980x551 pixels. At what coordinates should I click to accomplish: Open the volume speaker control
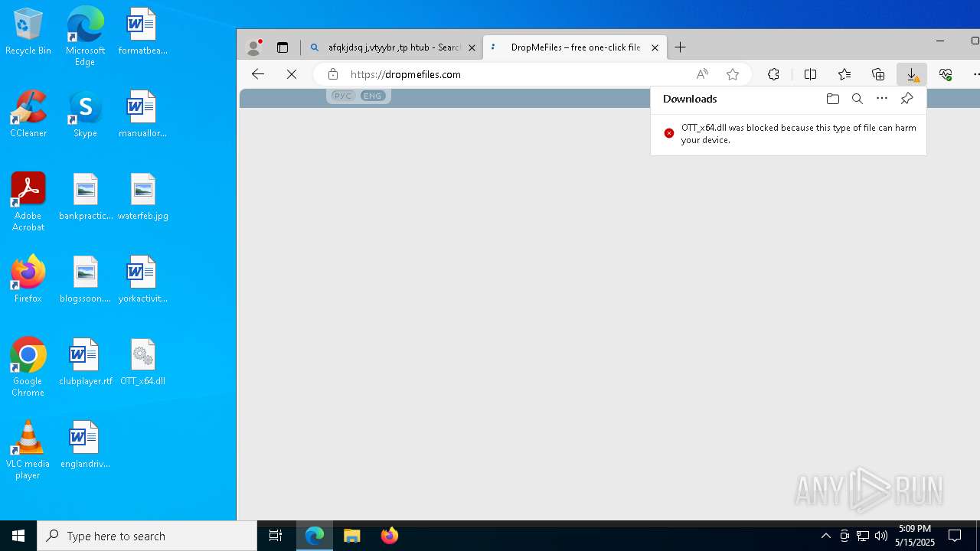pyautogui.click(x=881, y=536)
